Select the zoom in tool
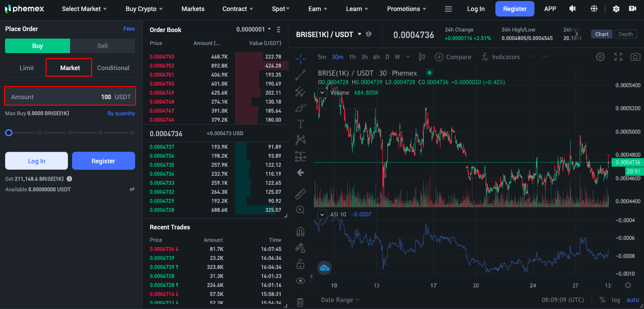 (x=300, y=210)
